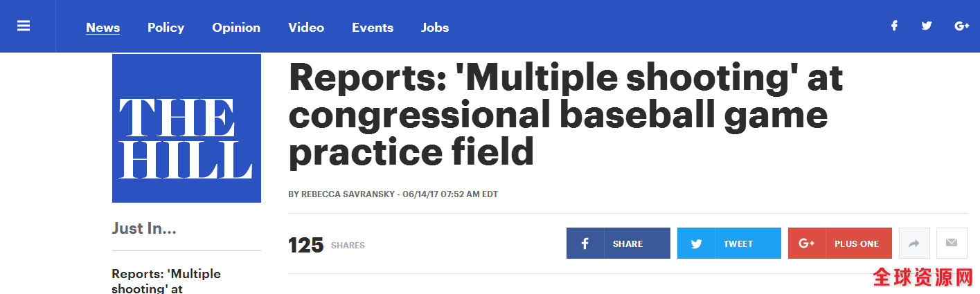Click the email envelope icon

click(952, 244)
